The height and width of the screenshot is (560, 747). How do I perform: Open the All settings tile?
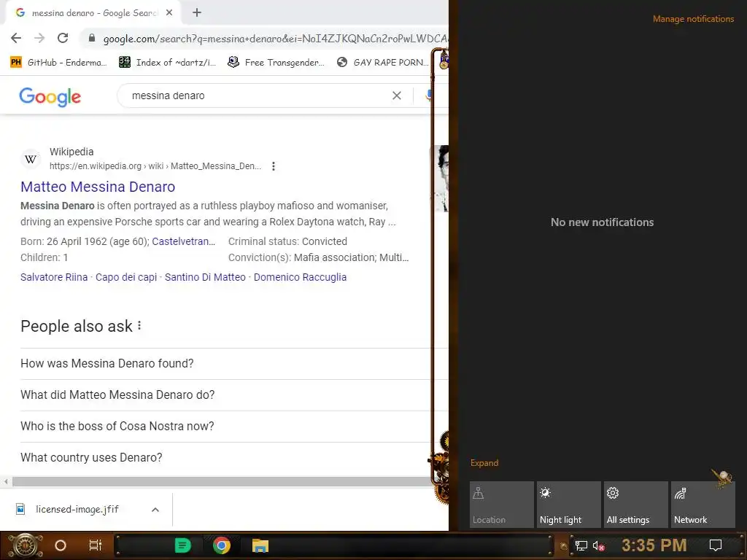pos(636,505)
